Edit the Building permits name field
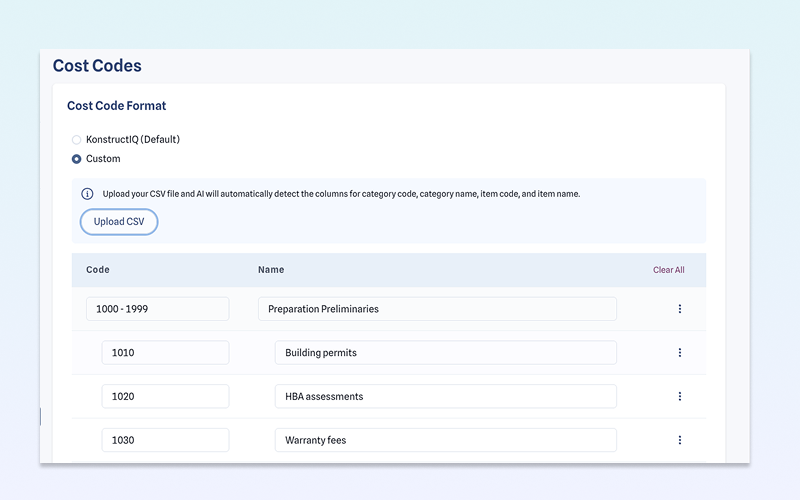 [x=445, y=353]
